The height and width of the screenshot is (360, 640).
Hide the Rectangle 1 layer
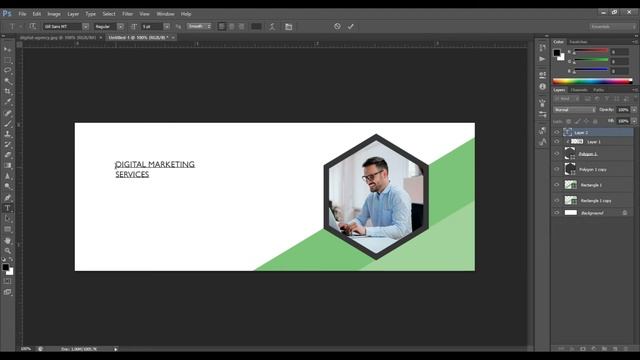point(557,185)
